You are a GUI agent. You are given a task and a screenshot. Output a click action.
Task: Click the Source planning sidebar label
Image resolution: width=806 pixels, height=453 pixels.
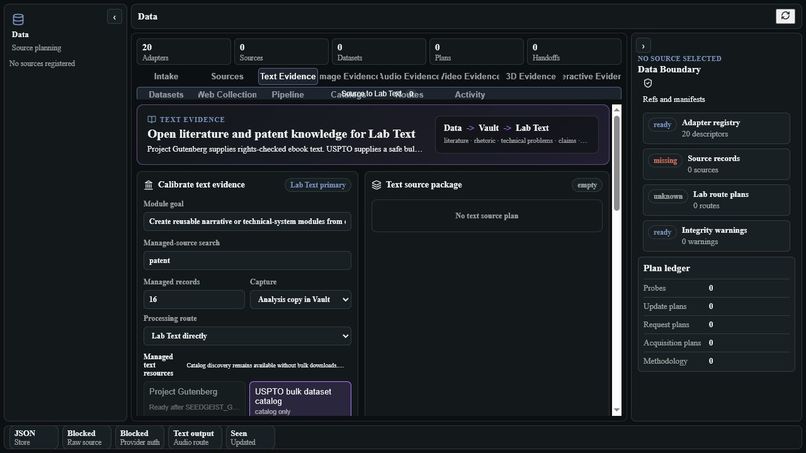36,48
